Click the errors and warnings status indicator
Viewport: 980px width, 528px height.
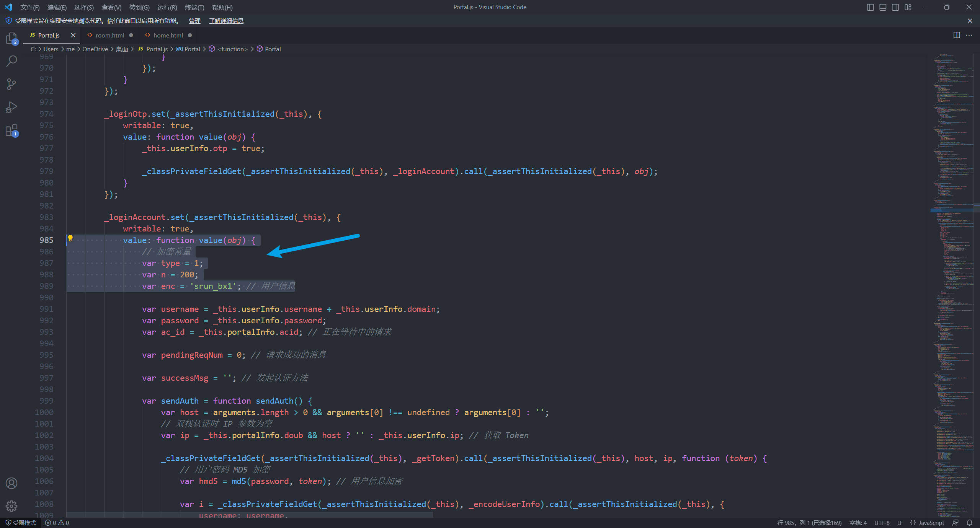[57, 523]
